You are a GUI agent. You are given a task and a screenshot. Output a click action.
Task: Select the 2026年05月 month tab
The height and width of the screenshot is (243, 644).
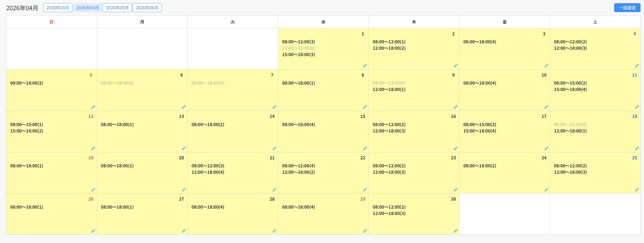(x=117, y=8)
